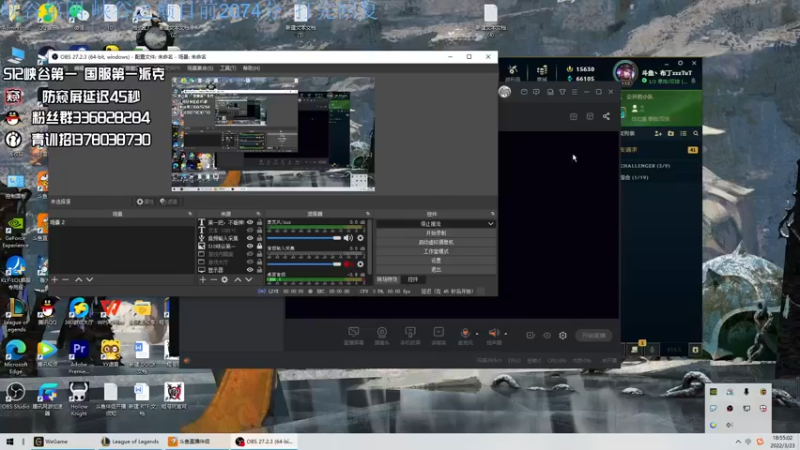Click 设置 settings button in OBS controls

pyautogui.click(x=436, y=260)
